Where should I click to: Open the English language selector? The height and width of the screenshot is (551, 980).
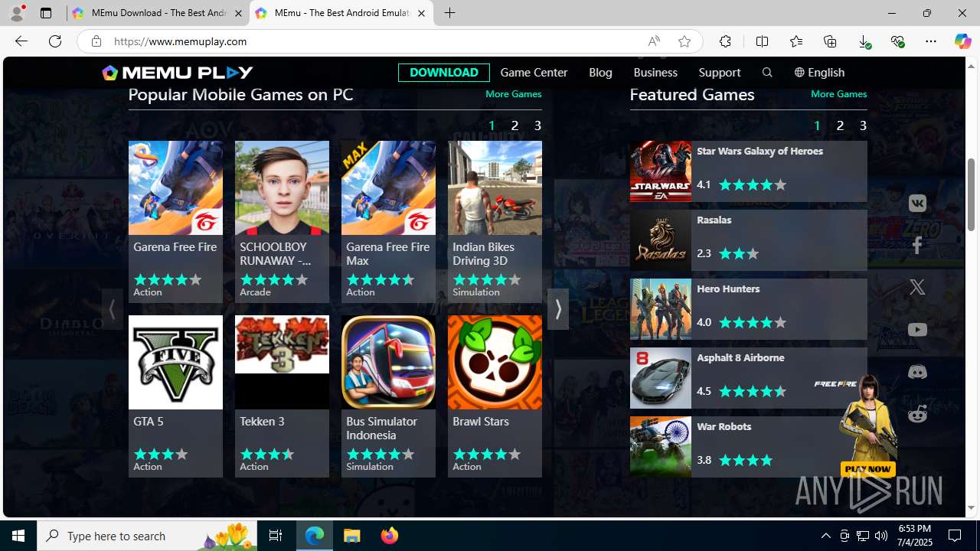819,73
